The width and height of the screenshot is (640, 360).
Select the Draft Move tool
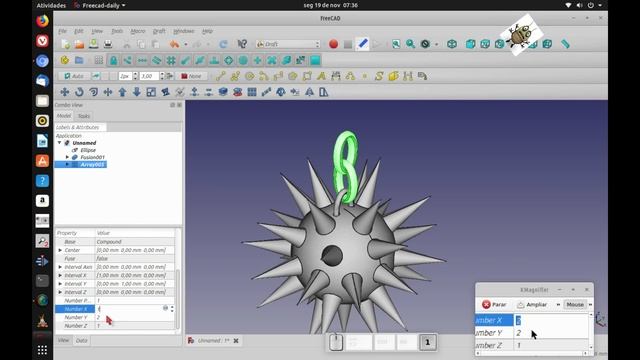[x=64, y=92]
